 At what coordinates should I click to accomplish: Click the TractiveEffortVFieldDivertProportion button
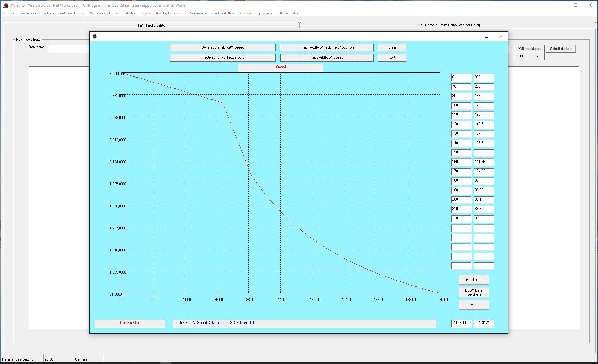327,47
